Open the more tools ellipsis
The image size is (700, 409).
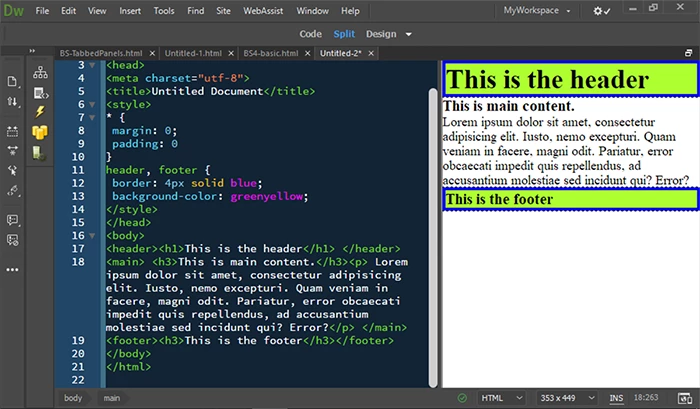[12, 270]
